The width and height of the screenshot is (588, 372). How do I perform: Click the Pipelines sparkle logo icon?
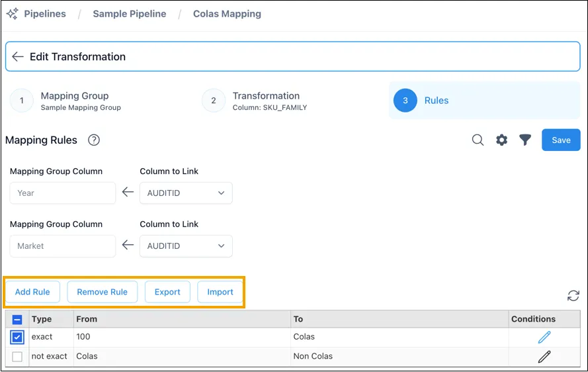click(12, 14)
